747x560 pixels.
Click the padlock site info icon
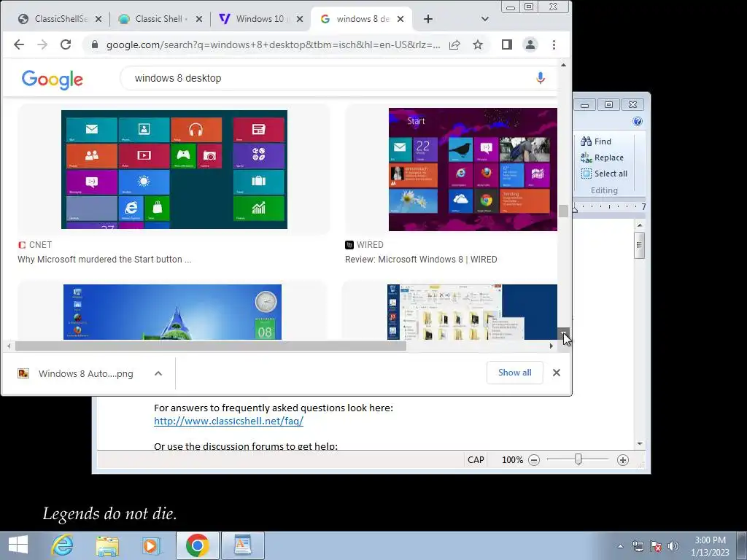95,44
